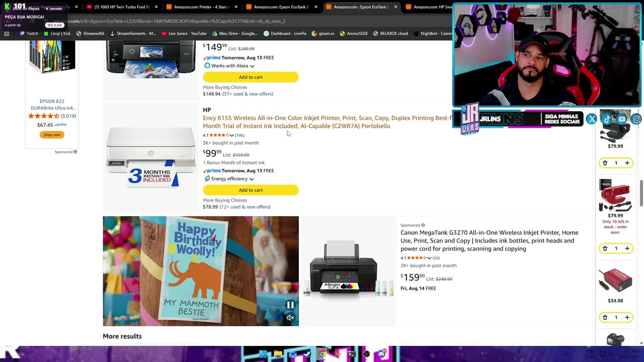Image resolution: width=644 pixels, height=362 pixels.
Task: Open Windows Start menu on taskbar
Action: [x=263, y=354]
